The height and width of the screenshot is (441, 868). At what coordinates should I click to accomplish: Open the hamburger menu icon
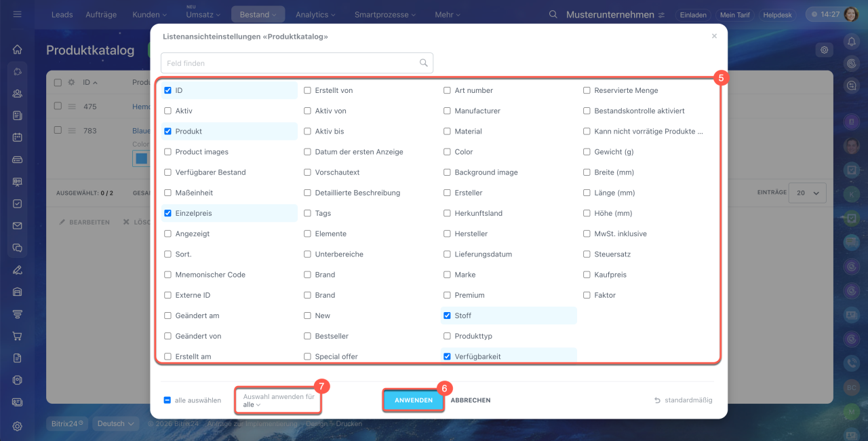tap(18, 14)
